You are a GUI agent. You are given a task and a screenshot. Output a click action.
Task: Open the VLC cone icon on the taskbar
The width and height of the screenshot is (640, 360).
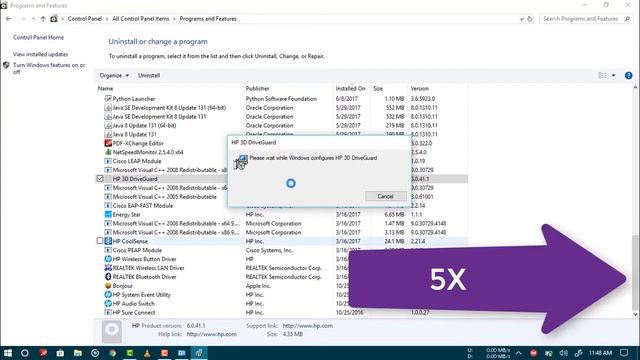(147, 353)
